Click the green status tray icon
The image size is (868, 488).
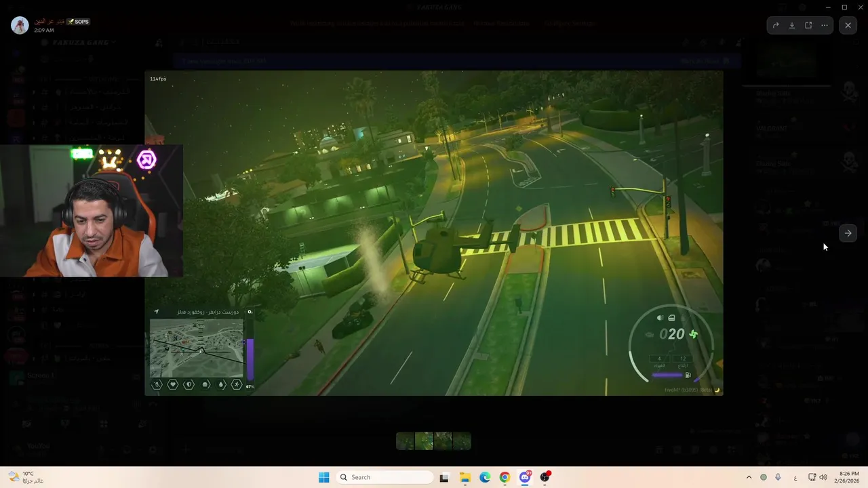(764, 477)
